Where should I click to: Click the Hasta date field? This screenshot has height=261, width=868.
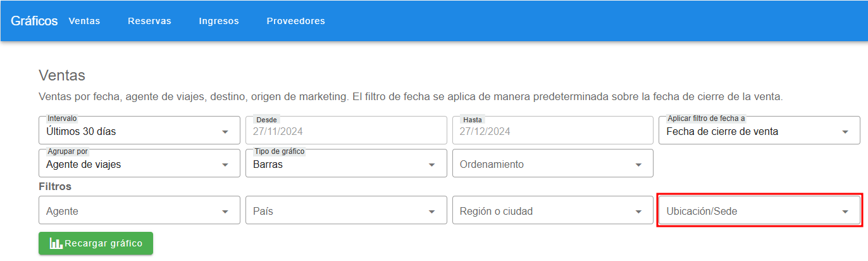(x=552, y=132)
